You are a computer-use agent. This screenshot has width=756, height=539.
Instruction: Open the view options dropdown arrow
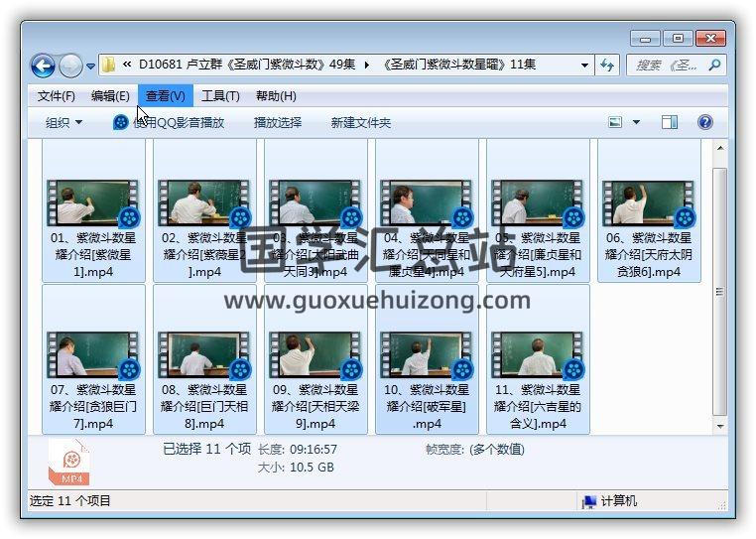[636, 122]
